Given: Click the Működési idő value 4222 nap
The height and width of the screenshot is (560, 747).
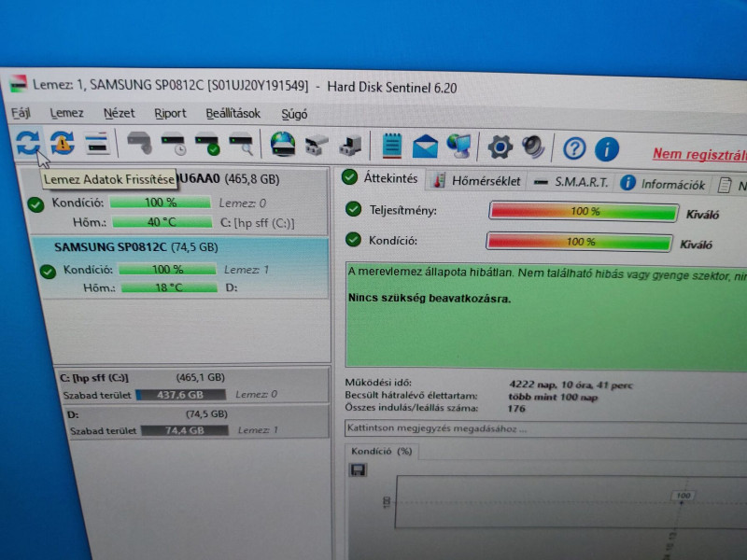Looking at the screenshot, I should (x=571, y=385).
